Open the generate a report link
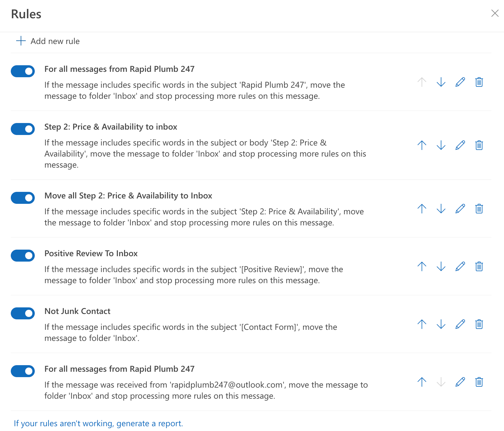The height and width of the screenshot is (431, 504). pos(98,424)
